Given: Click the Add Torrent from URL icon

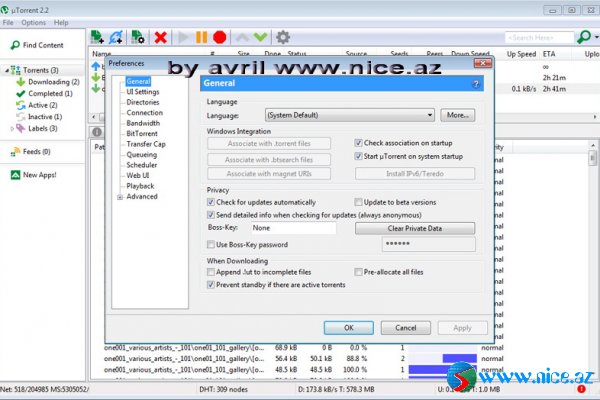Looking at the screenshot, I should click(x=116, y=37).
